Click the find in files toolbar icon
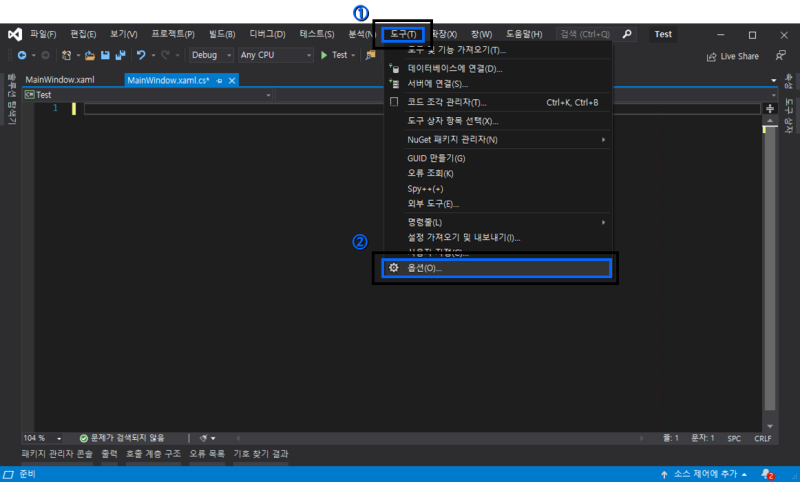 coord(370,55)
